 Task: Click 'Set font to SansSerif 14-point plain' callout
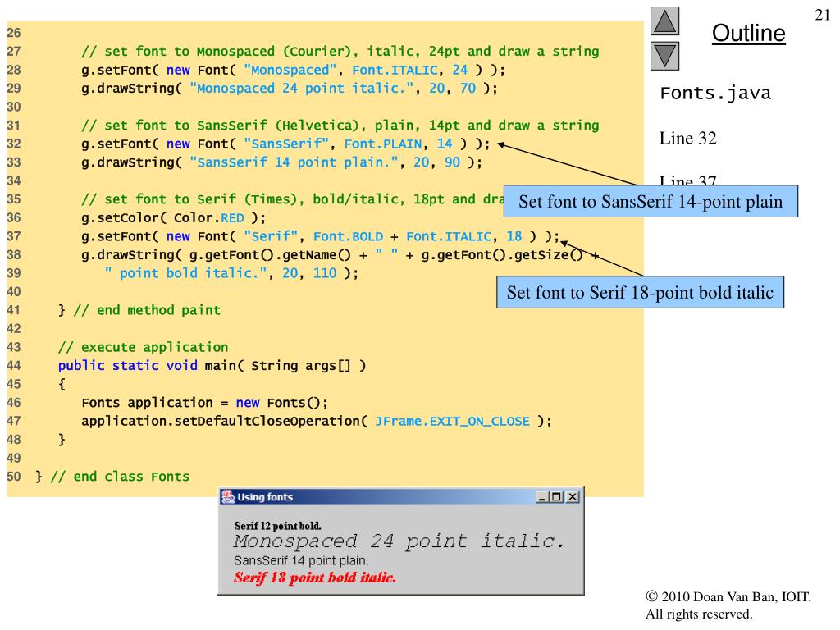pyautogui.click(x=651, y=202)
